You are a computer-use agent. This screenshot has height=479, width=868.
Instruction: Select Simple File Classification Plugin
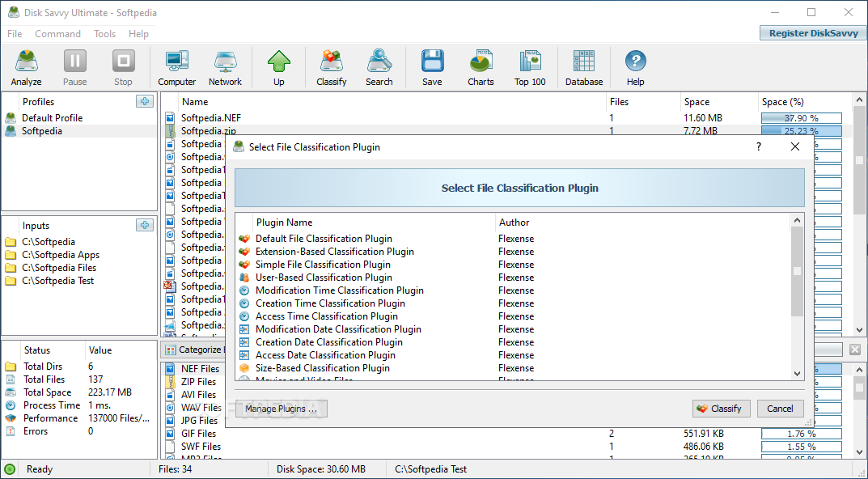[x=513, y=265]
